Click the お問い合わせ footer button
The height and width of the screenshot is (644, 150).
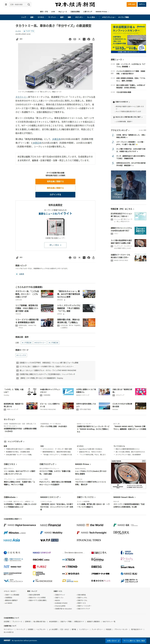tap(114, 641)
